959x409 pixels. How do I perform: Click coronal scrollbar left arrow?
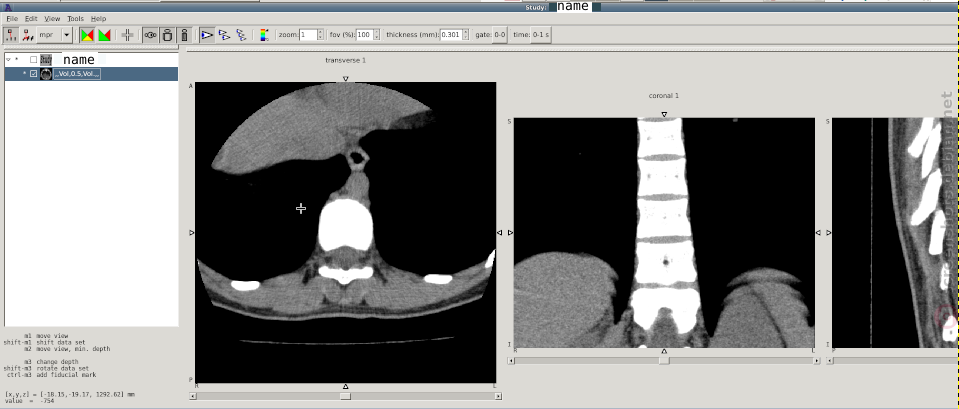(x=512, y=361)
